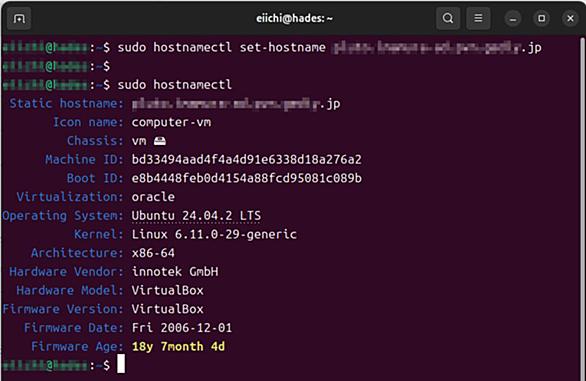Click the Firmware Date value

coord(182,328)
